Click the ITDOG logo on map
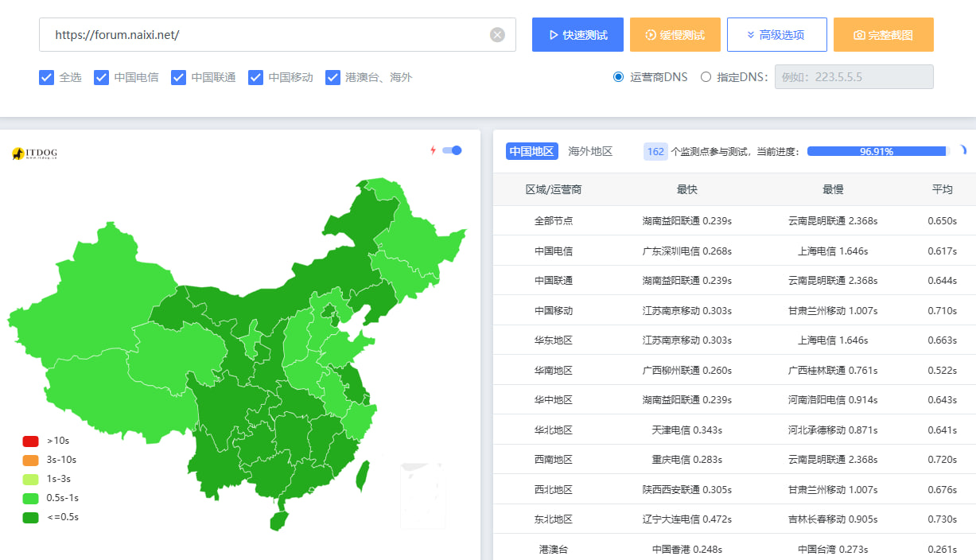This screenshot has width=976, height=560. point(35,154)
